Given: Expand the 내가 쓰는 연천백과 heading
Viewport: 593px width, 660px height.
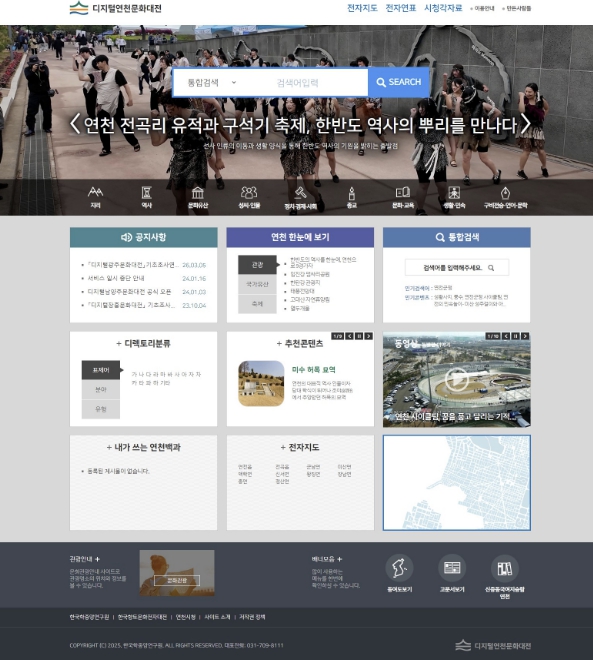Looking at the screenshot, I should 144,447.
